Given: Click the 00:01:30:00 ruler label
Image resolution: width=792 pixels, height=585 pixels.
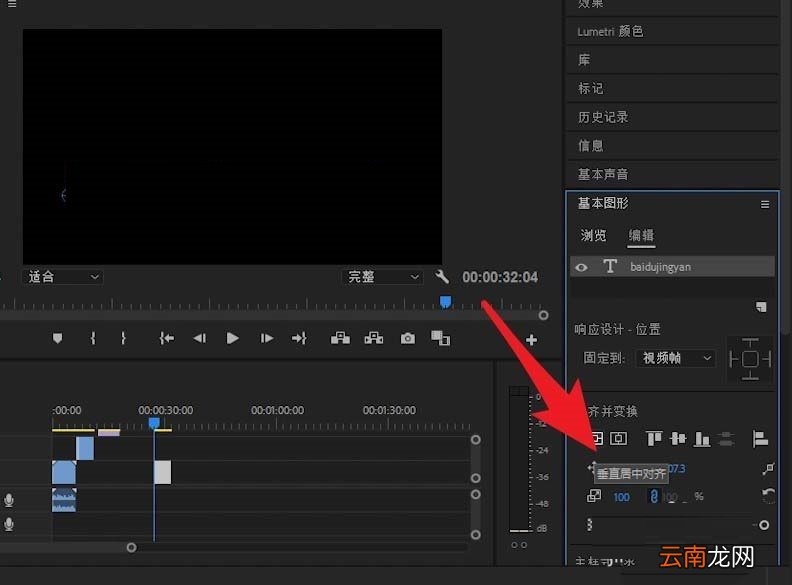Looking at the screenshot, I should click(x=389, y=410).
